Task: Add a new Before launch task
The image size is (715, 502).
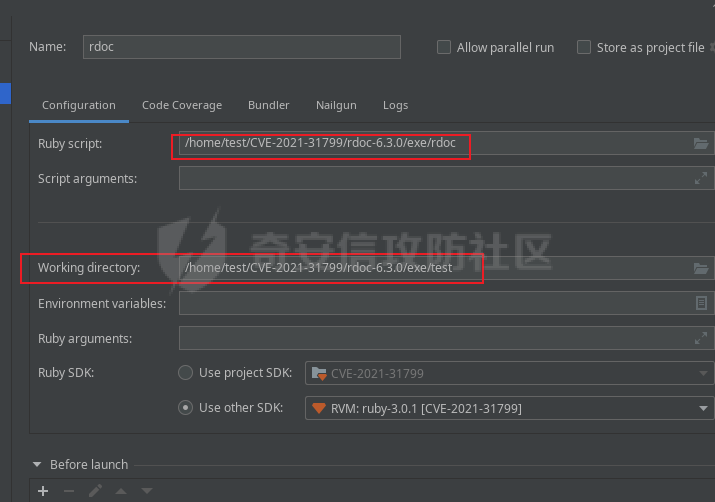Action: point(43,491)
